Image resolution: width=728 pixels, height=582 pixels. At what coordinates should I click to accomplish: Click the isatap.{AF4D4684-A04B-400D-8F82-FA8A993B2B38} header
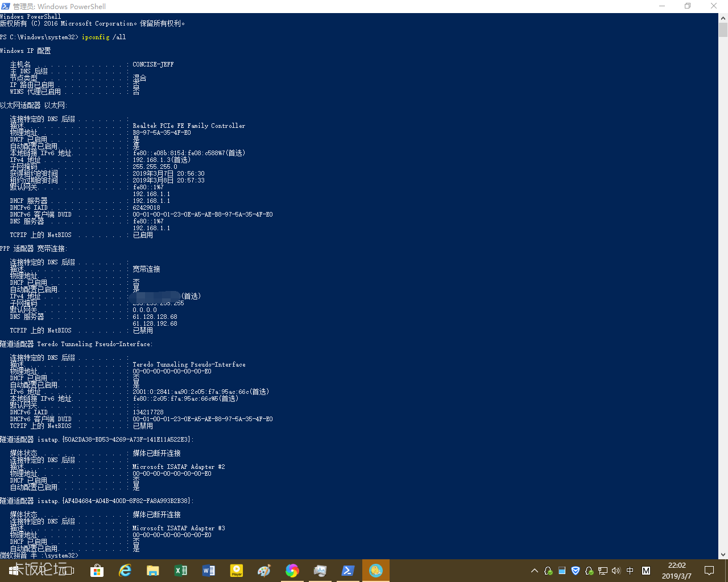click(97, 501)
